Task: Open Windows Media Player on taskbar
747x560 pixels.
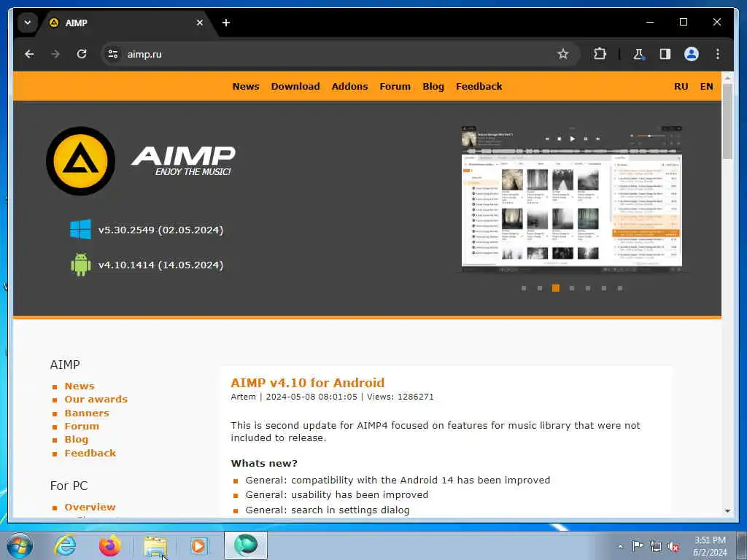Action: 199,545
